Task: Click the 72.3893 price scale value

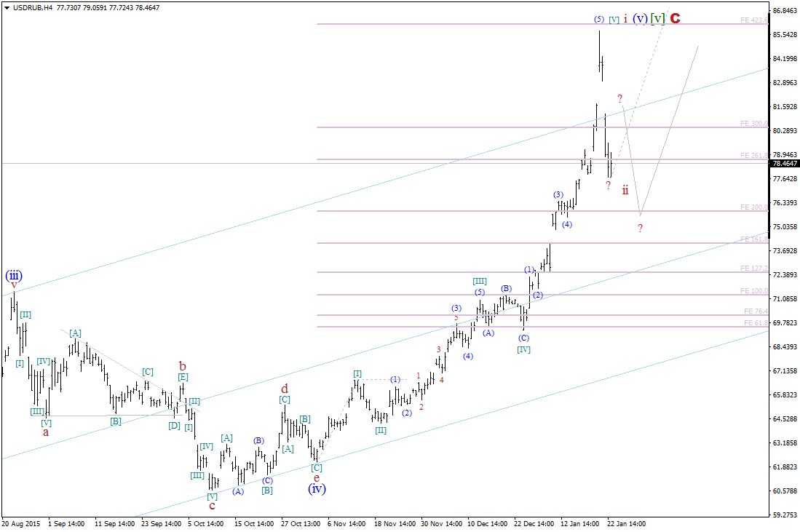Action: (x=785, y=275)
